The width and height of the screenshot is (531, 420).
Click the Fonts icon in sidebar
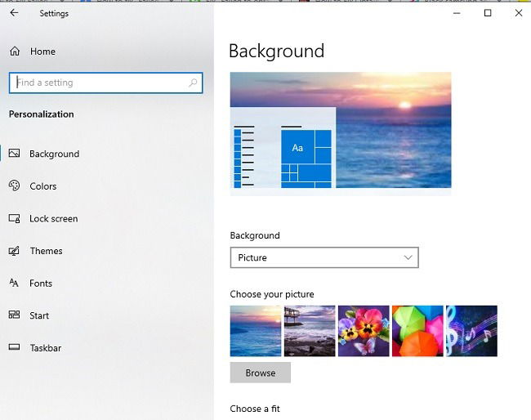[14, 283]
